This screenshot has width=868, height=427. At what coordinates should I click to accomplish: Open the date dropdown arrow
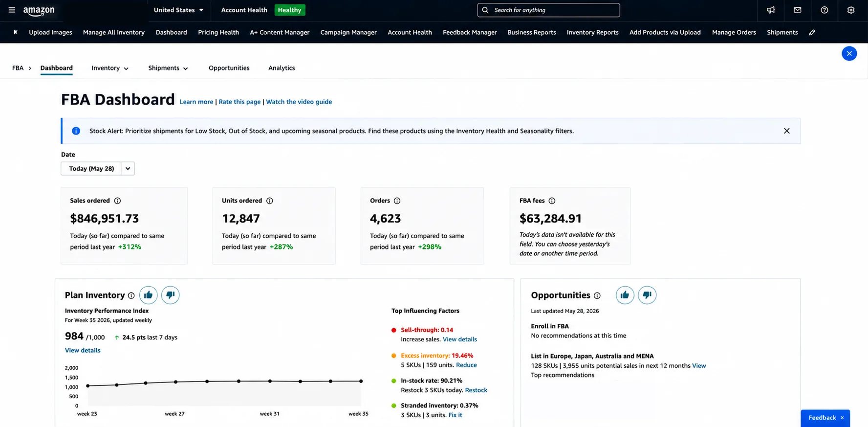point(128,168)
